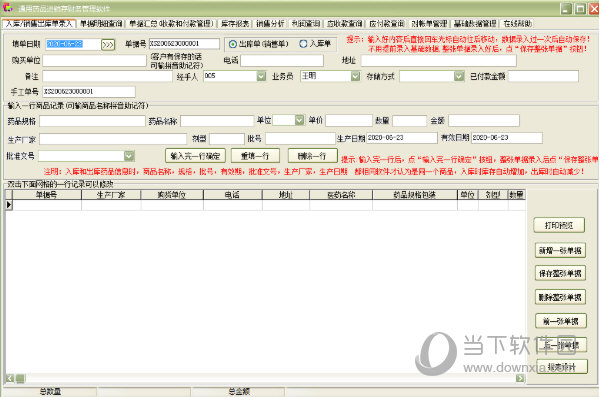Image resolution: width=600 pixels, height=397 pixels.
Task: Open 单据汇总(收款和付款管理) tab
Action: click(171, 24)
